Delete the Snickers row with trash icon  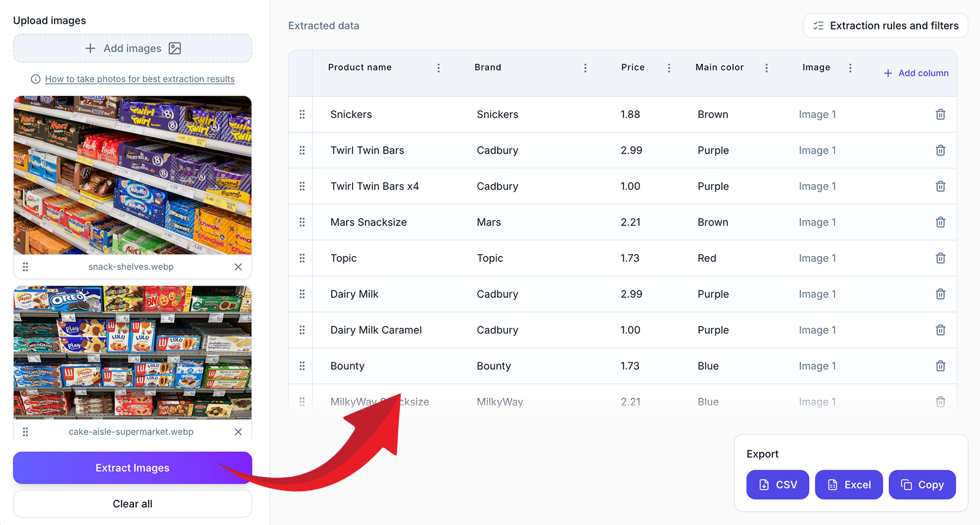click(940, 115)
